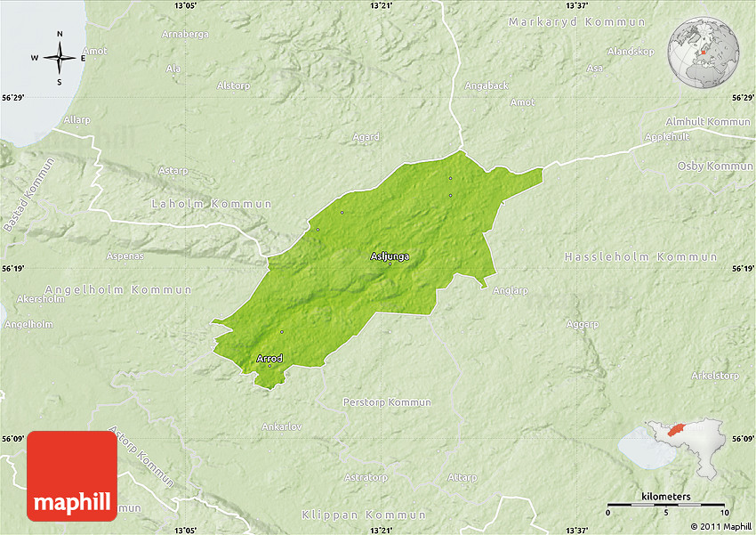Click the Markaryd Kommun label

click(x=579, y=20)
